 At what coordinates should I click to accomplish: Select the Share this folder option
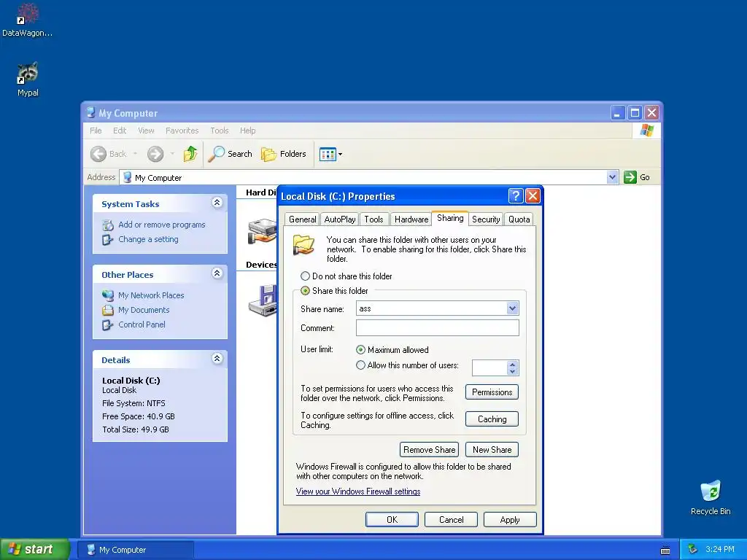click(x=334, y=290)
